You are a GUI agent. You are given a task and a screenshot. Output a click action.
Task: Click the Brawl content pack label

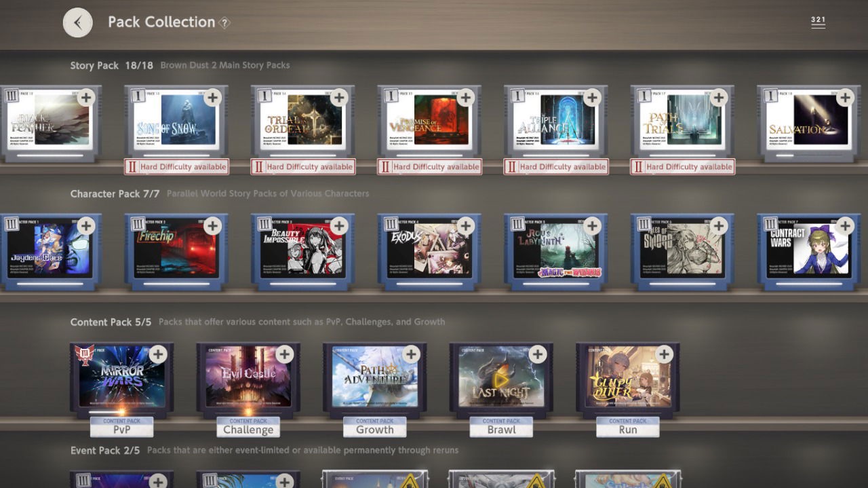point(502,427)
